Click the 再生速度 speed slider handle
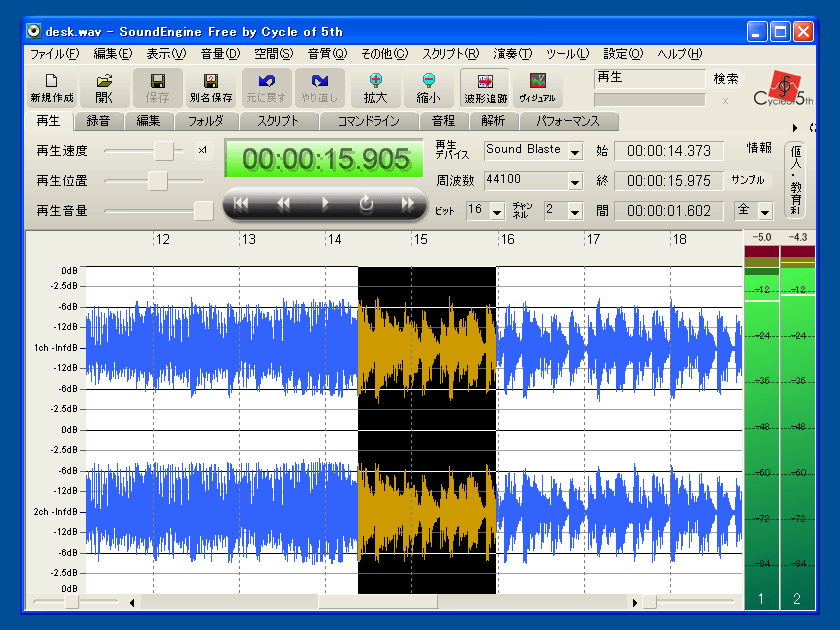840x630 pixels. tap(164, 151)
